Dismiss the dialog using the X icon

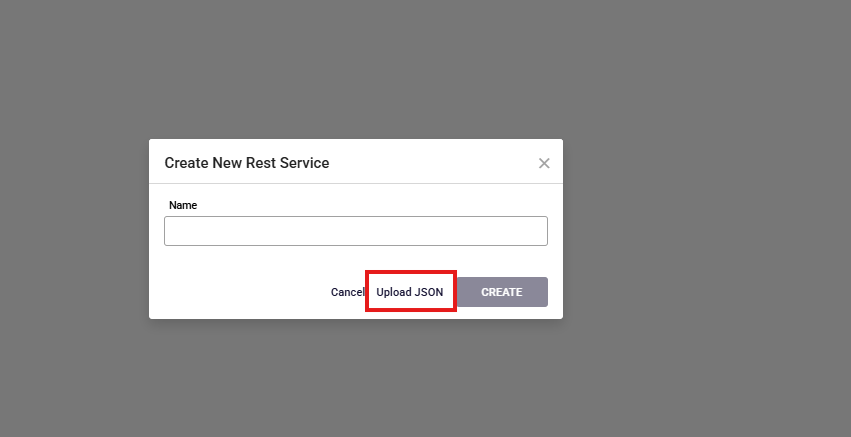[x=544, y=163]
